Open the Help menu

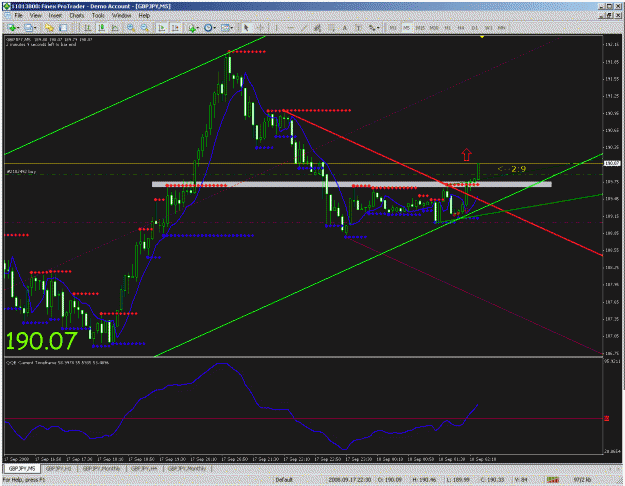point(144,16)
